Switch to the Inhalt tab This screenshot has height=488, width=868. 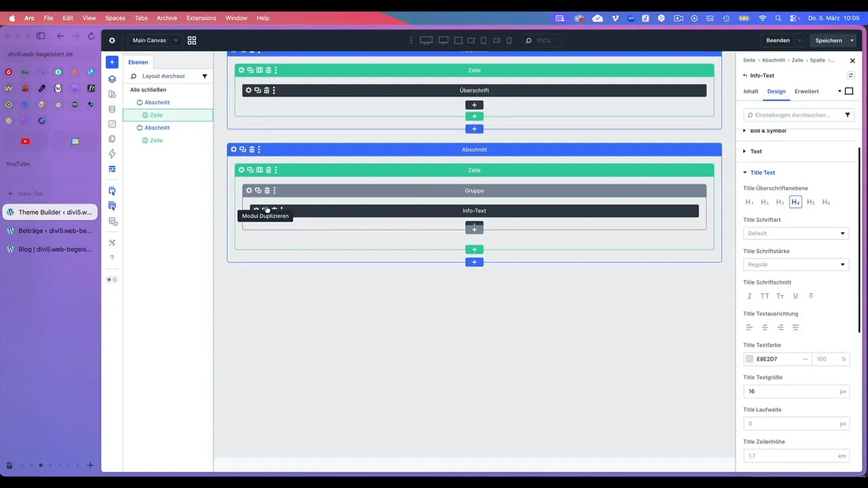[751, 91]
